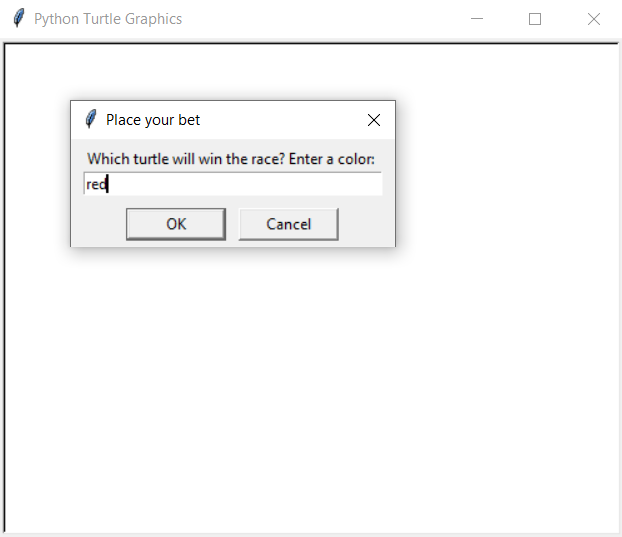Close the Place your bet dialog
The image size is (622, 537).
[374, 120]
